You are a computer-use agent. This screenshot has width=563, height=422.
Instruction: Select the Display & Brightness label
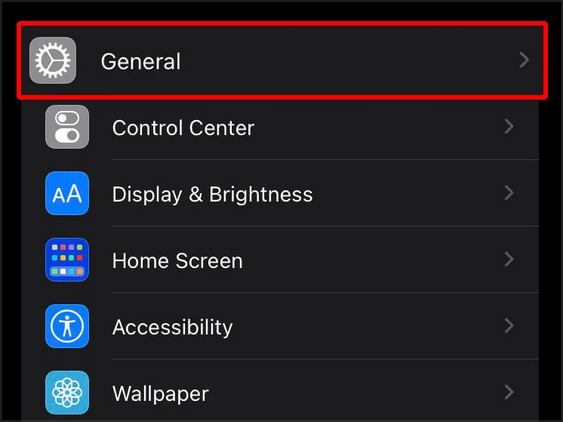tap(213, 195)
